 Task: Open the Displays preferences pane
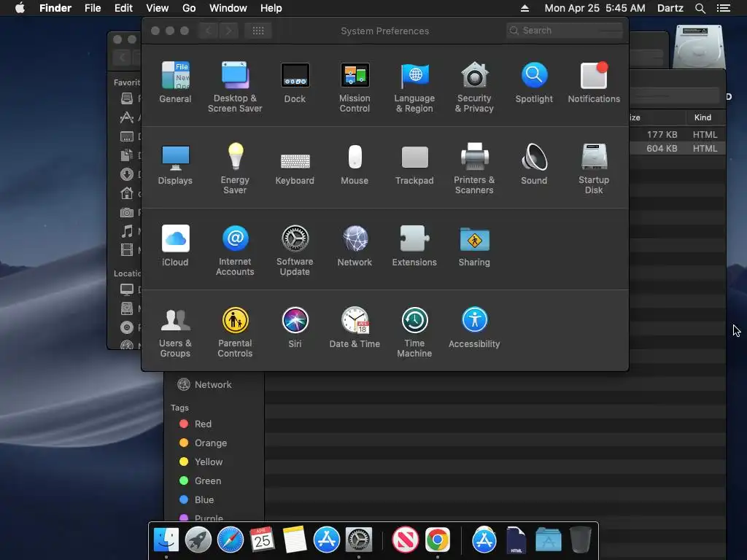[x=175, y=164]
